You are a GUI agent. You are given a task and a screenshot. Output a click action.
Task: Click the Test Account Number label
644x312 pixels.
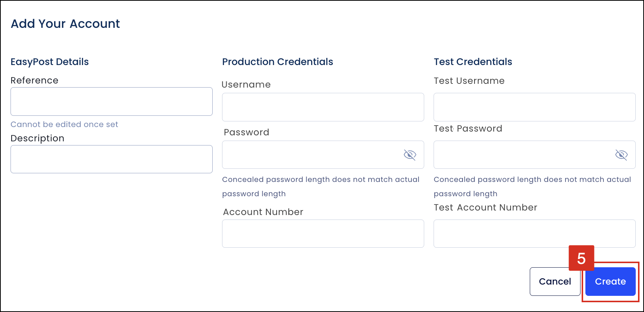tap(485, 207)
